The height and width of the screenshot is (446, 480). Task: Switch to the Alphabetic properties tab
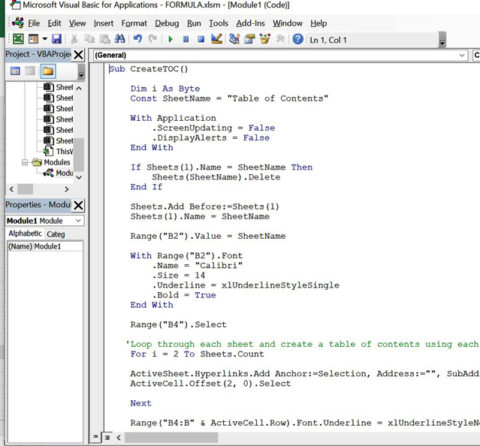[x=25, y=234]
